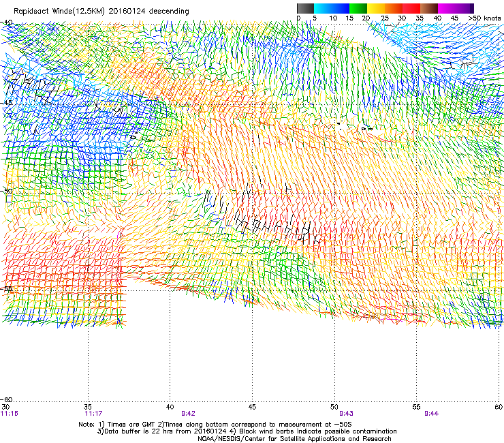Click the -50 latitude axis label
This screenshot has height=443, width=504.
(x=6, y=191)
